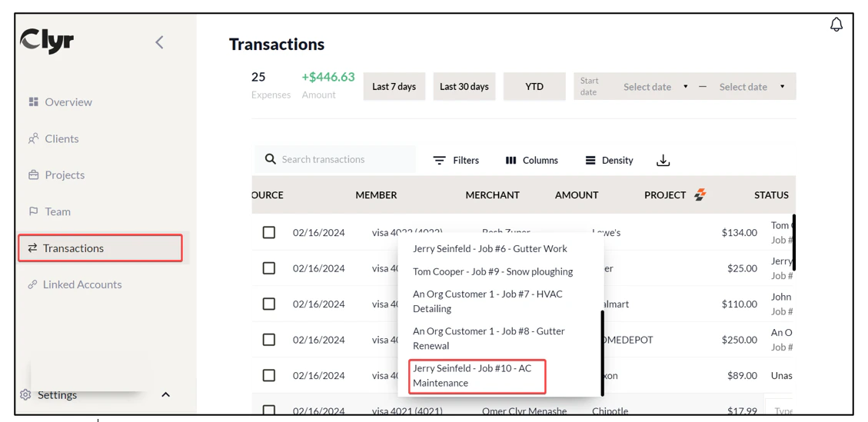Filter to Last 7 days
868x422 pixels.
(394, 86)
